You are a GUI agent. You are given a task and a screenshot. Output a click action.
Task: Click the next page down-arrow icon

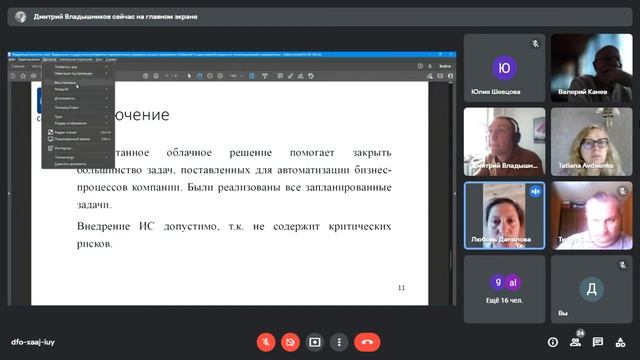[x=156, y=76]
